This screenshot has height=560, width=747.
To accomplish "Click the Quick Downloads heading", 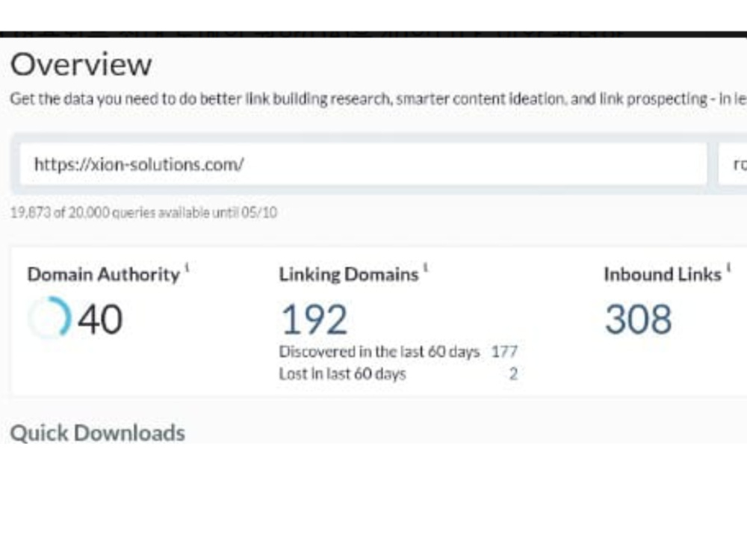I will [x=98, y=433].
